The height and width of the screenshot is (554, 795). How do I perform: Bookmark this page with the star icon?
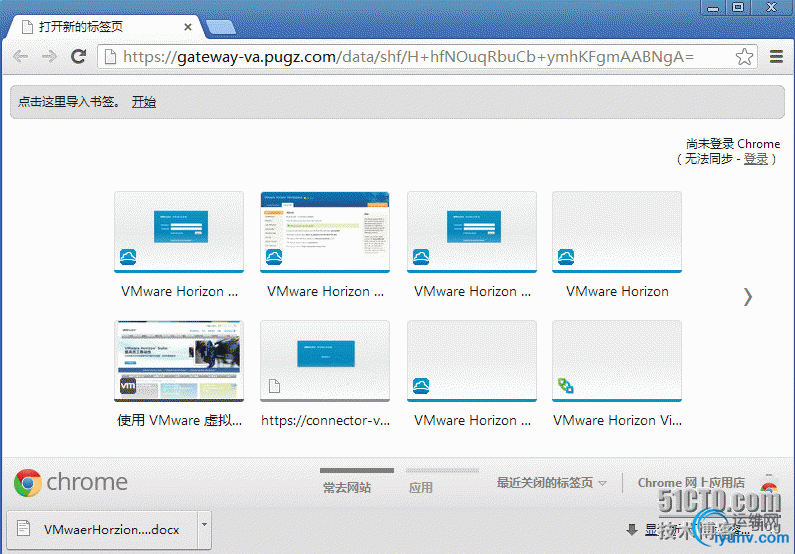coord(744,57)
